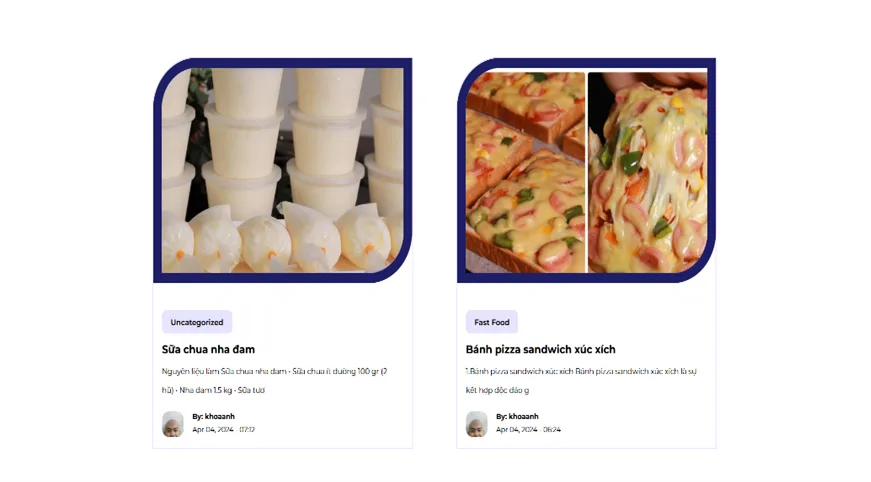Select the Fast Food category tag
The image size is (871, 482).
click(492, 322)
